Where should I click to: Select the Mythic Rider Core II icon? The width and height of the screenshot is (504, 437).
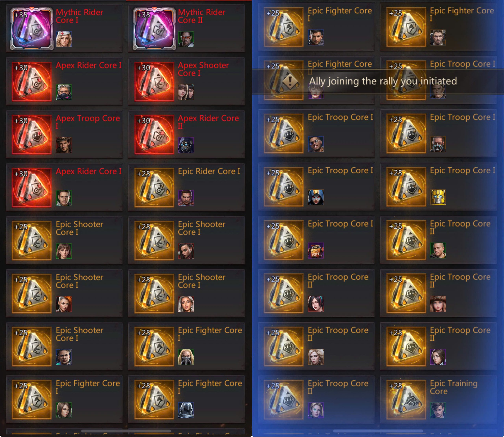click(154, 29)
